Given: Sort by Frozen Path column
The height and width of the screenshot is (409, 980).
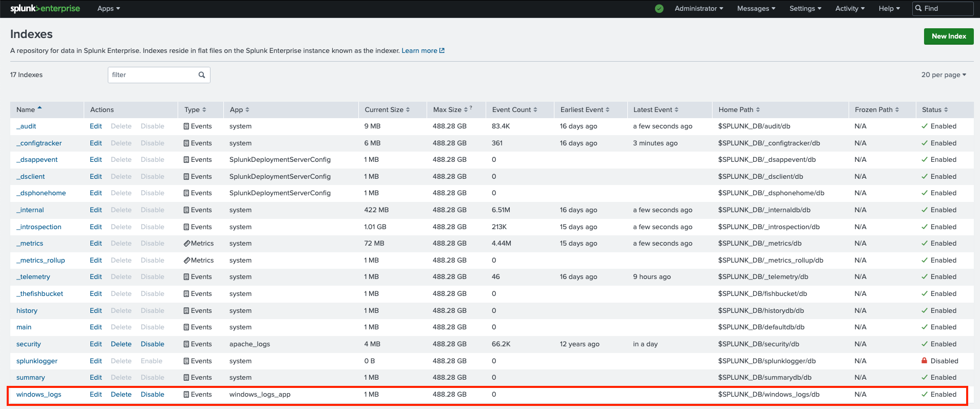Looking at the screenshot, I should click(x=877, y=110).
